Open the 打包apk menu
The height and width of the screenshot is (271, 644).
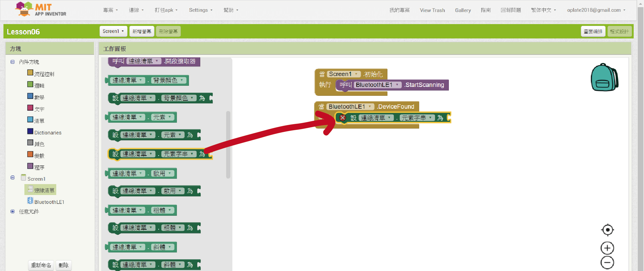(x=166, y=10)
